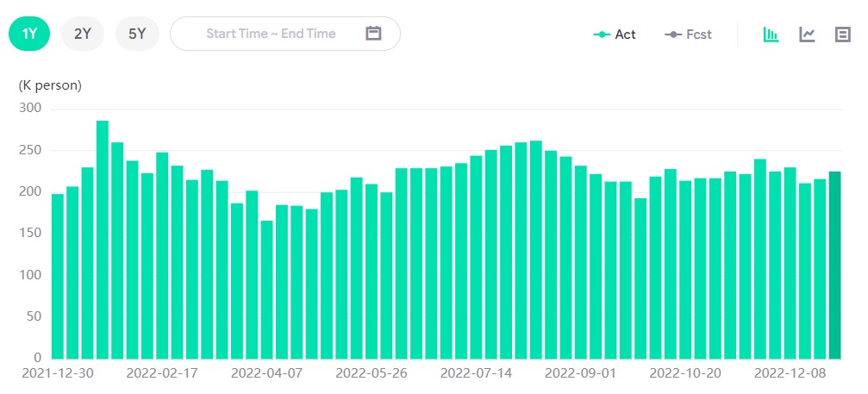Toggle the Act series in the legend
This screenshot has width=868, height=394.
coord(615,34)
